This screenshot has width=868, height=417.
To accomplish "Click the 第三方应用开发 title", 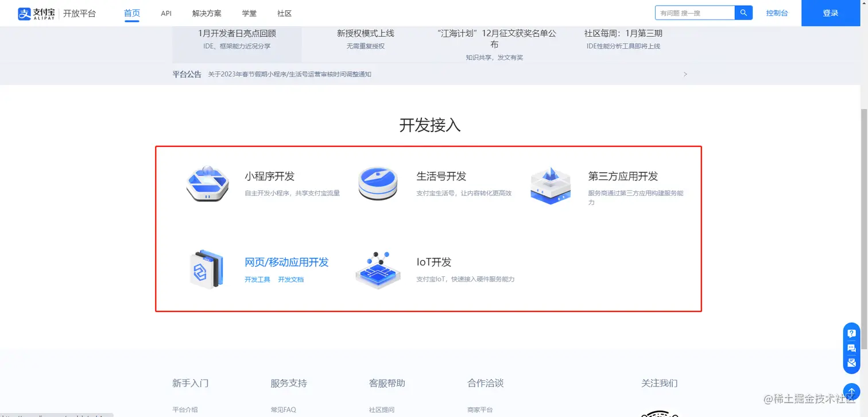I will (x=623, y=176).
